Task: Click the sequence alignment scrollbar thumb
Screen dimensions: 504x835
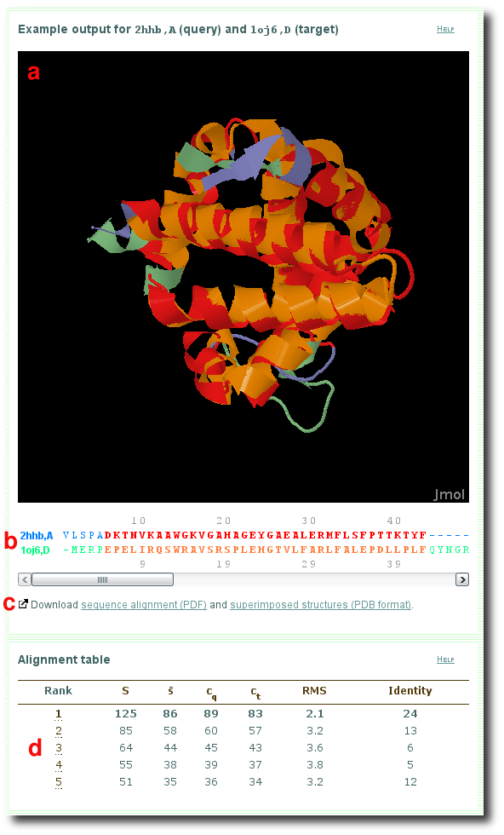Action: (102, 579)
